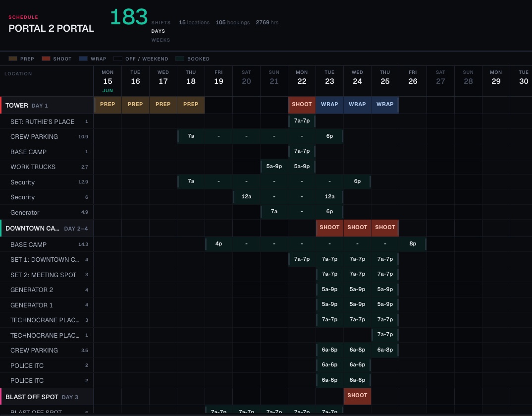
Task: Select the Security row with 12.9
Action: [47, 182]
